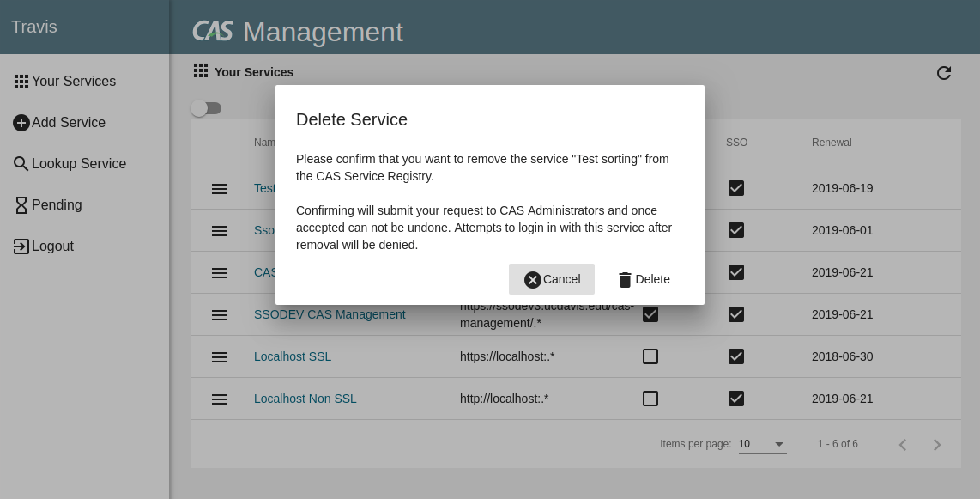This screenshot has height=499, width=980.
Task: Click the previous page chevron
Action: [x=902, y=445]
